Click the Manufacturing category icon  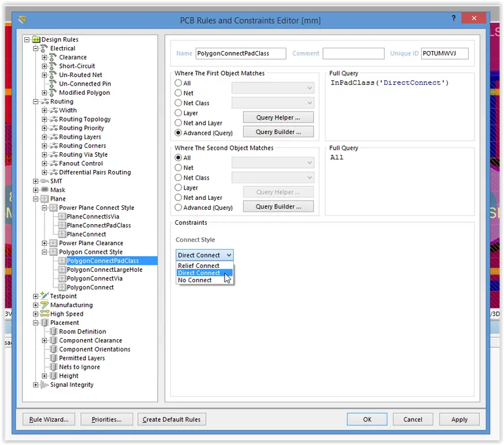(44, 305)
